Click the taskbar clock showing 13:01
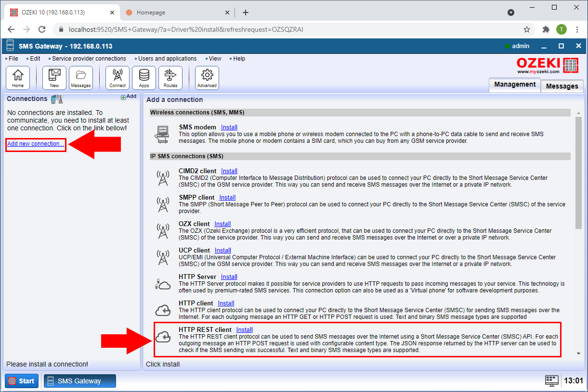This screenshot has height=392, width=588. coord(574,381)
